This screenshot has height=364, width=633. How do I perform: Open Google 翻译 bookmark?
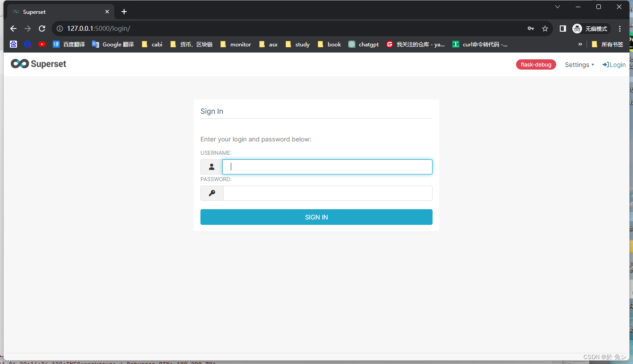pos(113,44)
